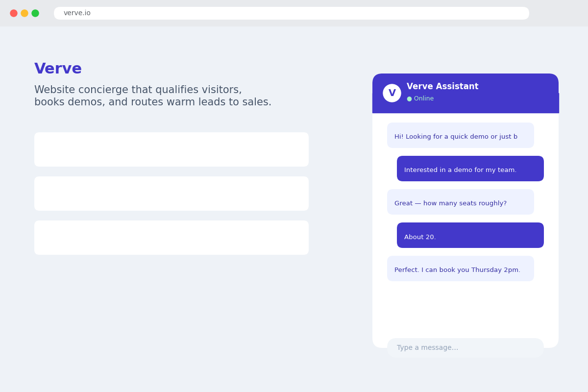Click the 'book you Thursday 2pm' message
The width and height of the screenshot is (588, 392).
tap(461, 269)
